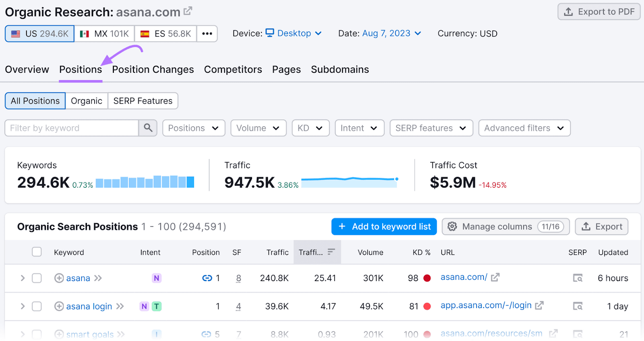Open more countries ellipsis menu

[207, 34]
